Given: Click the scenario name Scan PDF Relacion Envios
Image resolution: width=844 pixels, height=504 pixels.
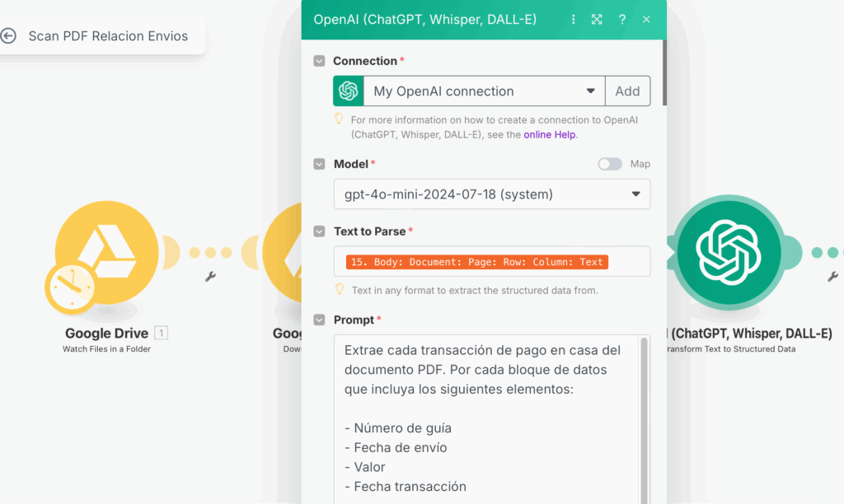Looking at the screenshot, I should (108, 36).
